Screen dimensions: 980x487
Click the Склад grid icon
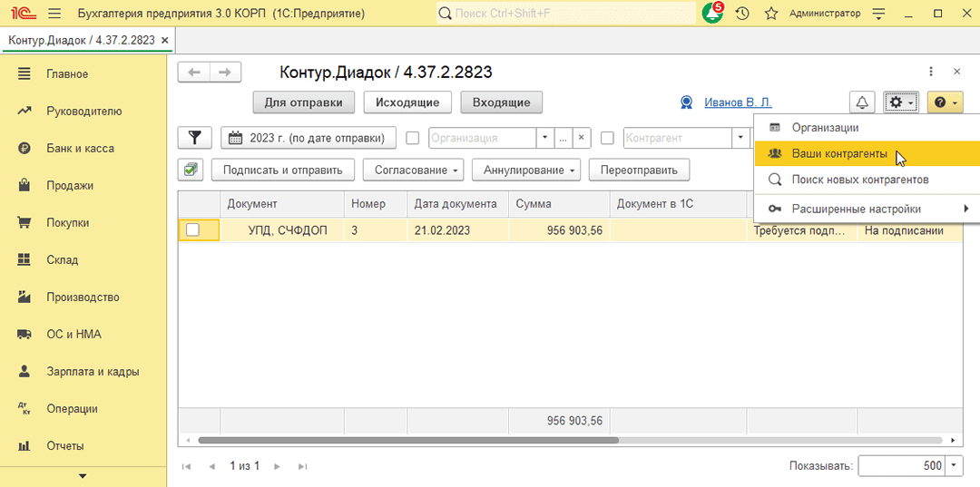[x=24, y=259]
